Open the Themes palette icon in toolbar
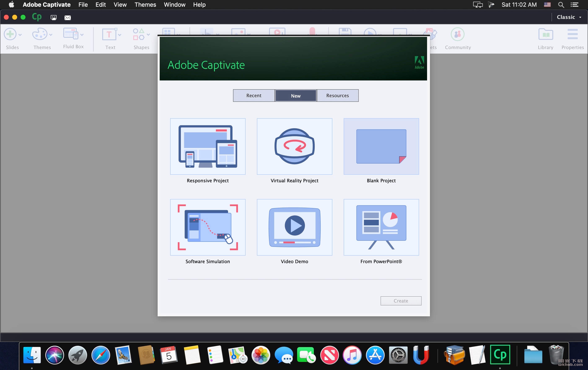588x370 pixels. pos(40,34)
